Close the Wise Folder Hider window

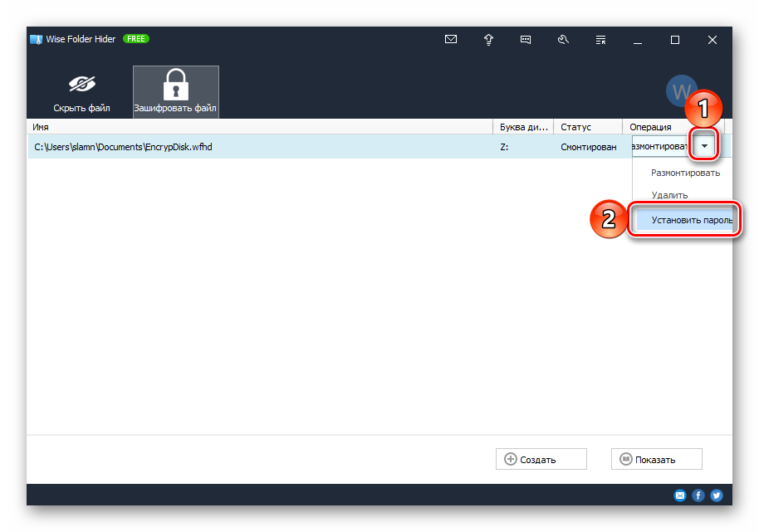[x=712, y=40]
